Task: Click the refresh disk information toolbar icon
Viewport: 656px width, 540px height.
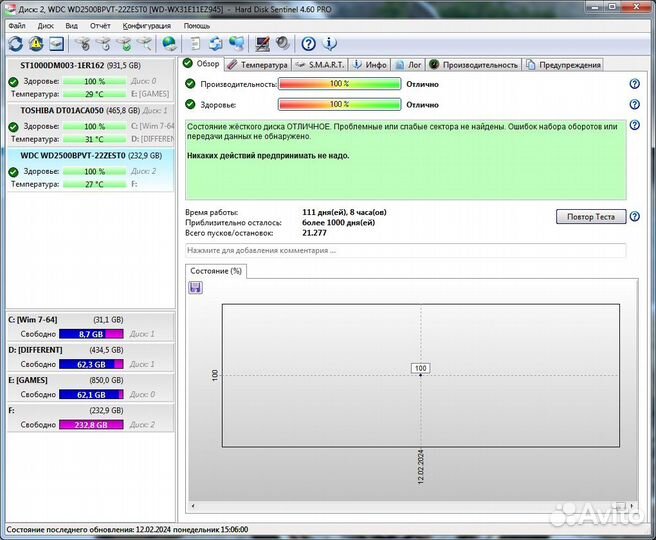Action: 15,44
